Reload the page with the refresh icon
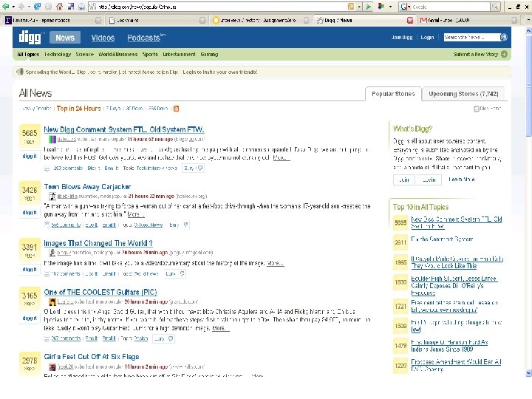Viewport: 532px width, 399px height. [37, 7]
